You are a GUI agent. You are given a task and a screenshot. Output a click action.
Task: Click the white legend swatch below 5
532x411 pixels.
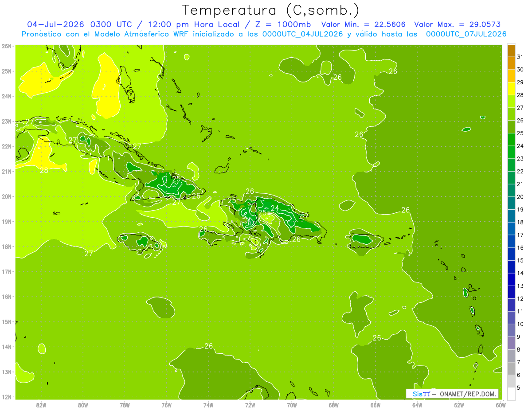click(511, 394)
